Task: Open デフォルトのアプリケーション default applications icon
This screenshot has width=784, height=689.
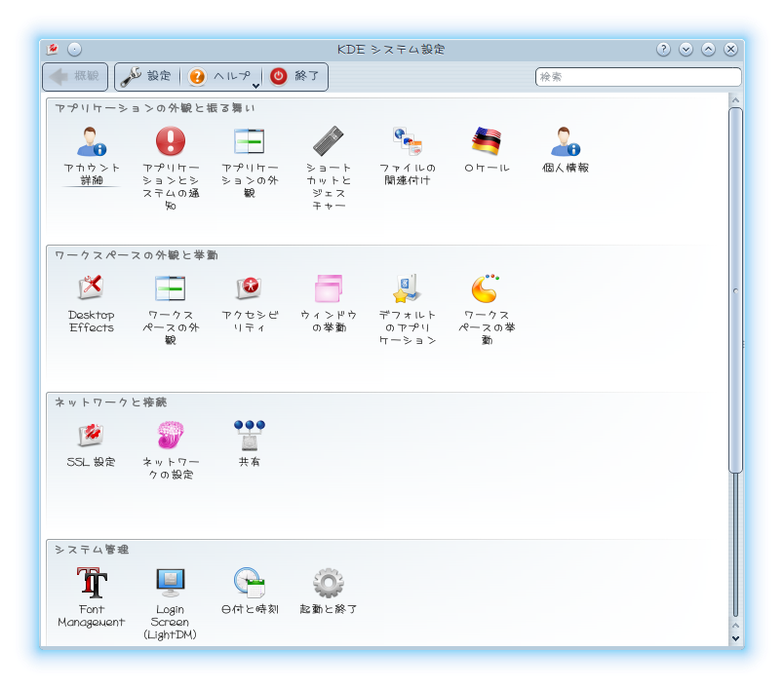Action: (x=407, y=289)
